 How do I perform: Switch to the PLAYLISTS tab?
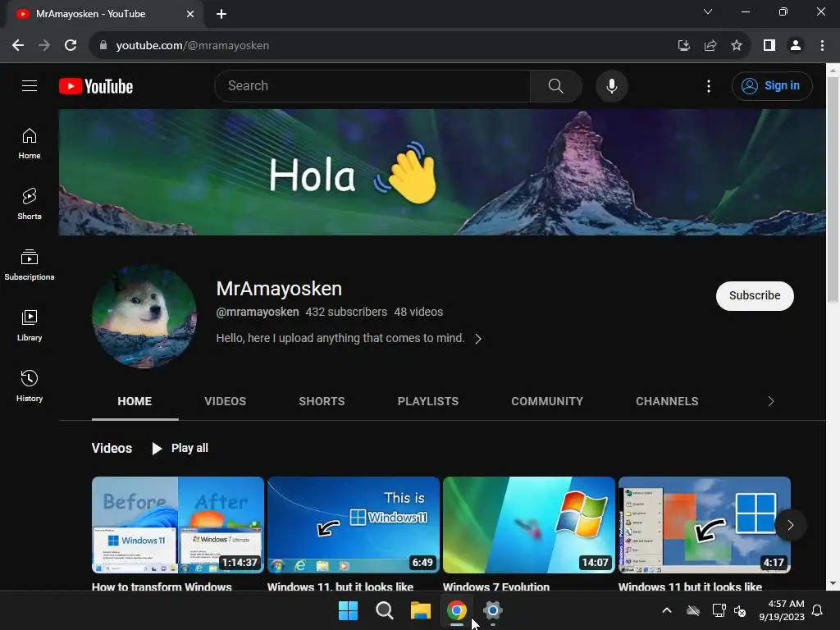click(x=428, y=401)
